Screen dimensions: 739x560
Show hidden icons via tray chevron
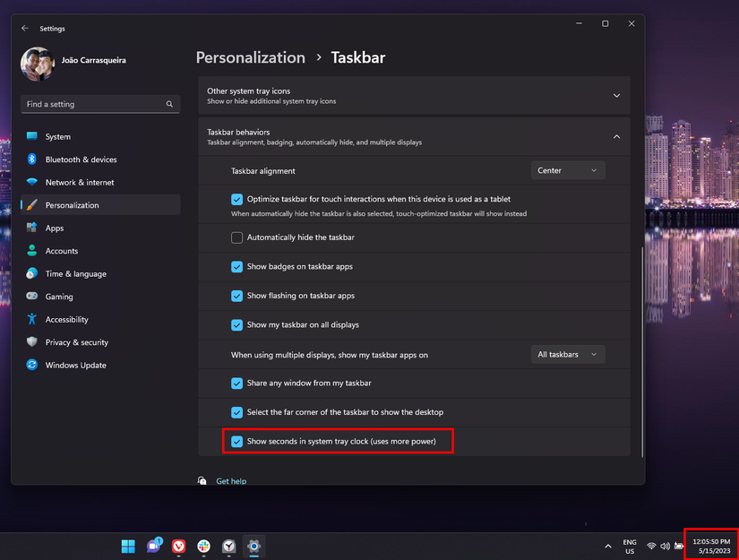coord(607,546)
